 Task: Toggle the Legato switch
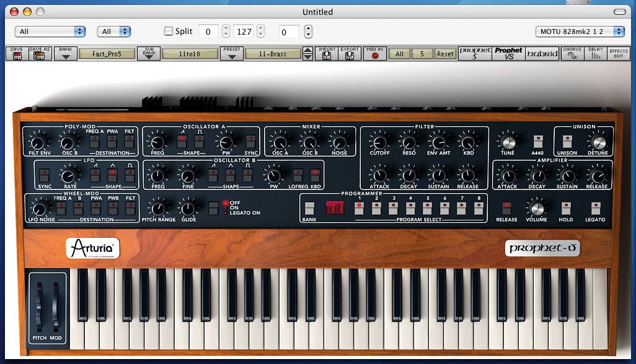click(x=596, y=208)
